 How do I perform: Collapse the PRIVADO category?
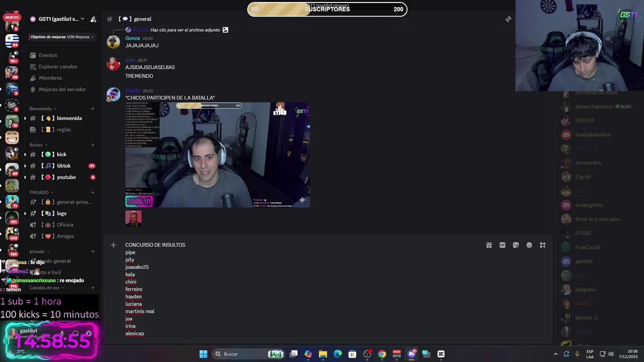click(x=41, y=193)
